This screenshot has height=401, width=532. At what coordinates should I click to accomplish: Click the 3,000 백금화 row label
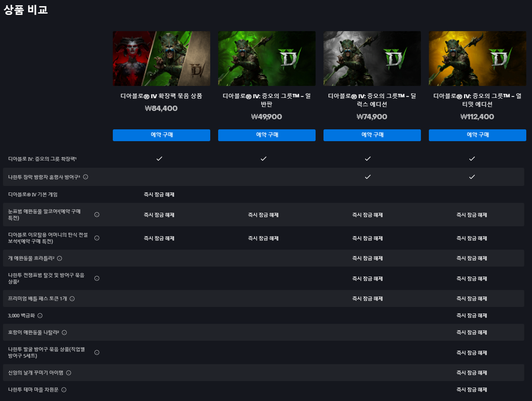pos(21,316)
